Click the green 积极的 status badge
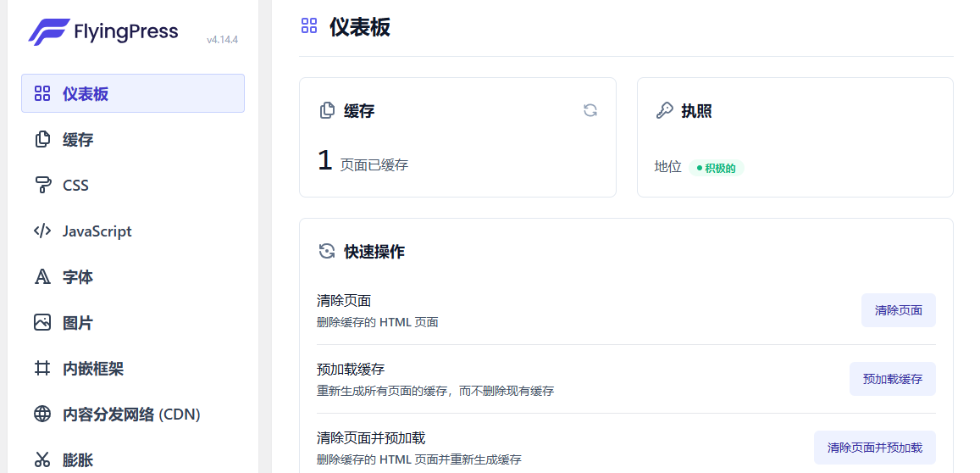This screenshot has width=980, height=473. pos(716,168)
